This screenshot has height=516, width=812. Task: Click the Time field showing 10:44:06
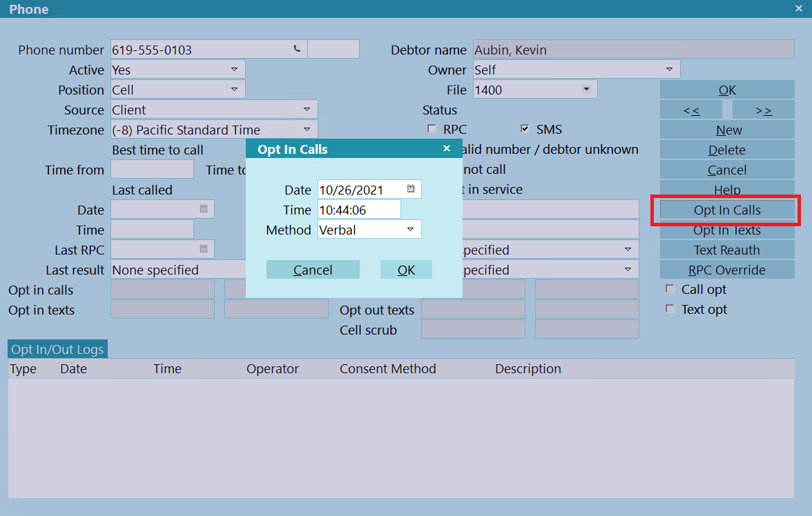click(359, 210)
